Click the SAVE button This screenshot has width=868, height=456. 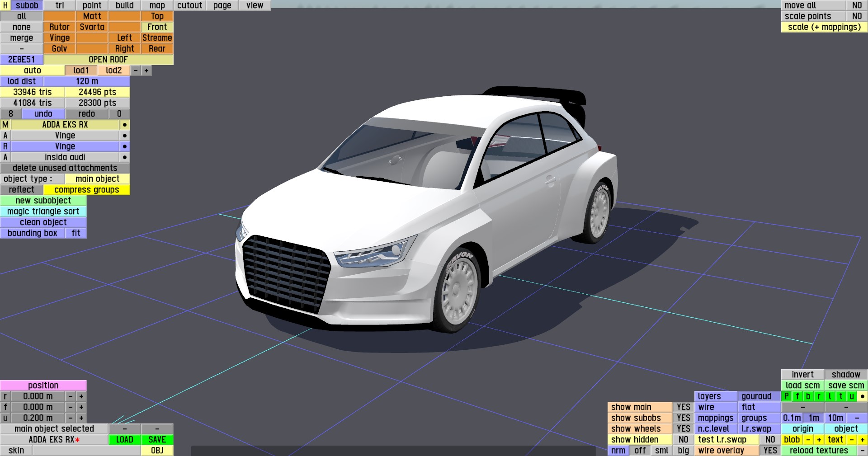click(157, 439)
